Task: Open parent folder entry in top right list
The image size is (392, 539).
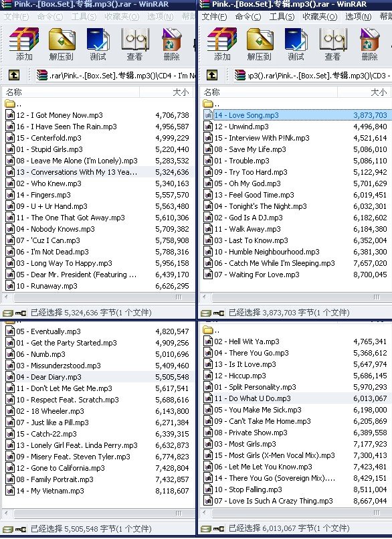Action: click(212, 104)
